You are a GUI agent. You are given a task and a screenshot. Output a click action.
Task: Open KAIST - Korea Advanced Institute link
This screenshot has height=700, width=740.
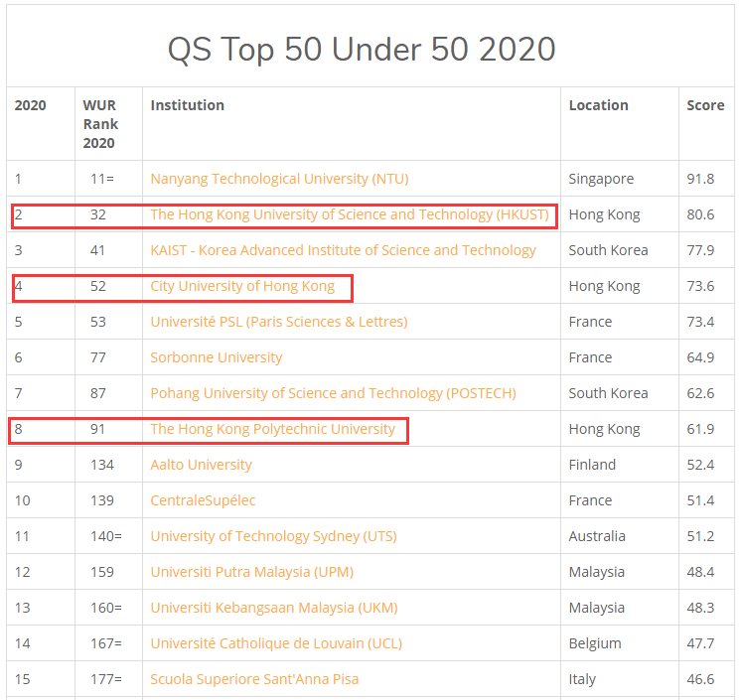[x=343, y=250]
